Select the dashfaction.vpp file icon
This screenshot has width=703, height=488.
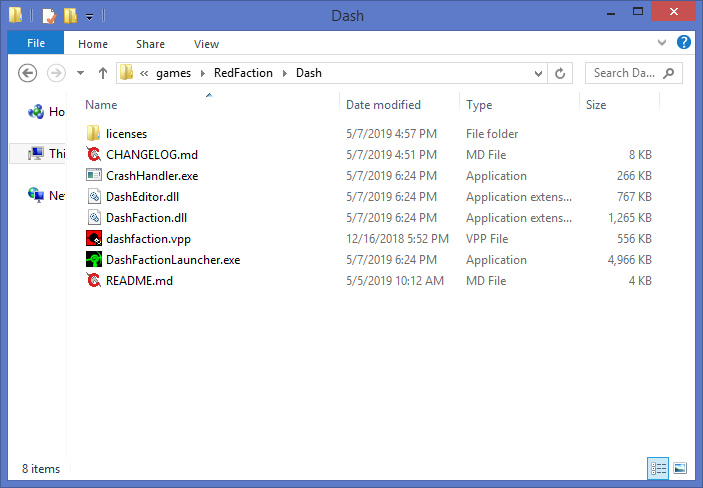click(94, 239)
